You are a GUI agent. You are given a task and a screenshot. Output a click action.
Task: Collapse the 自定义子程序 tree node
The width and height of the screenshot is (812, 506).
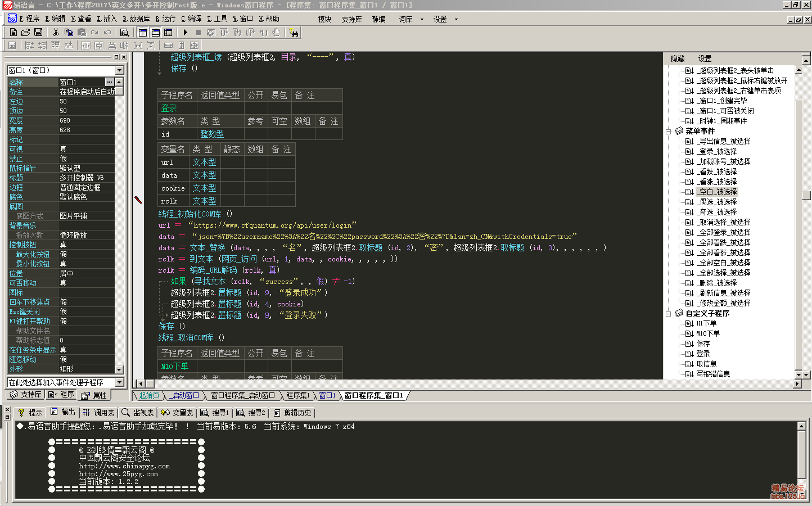click(669, 314)
